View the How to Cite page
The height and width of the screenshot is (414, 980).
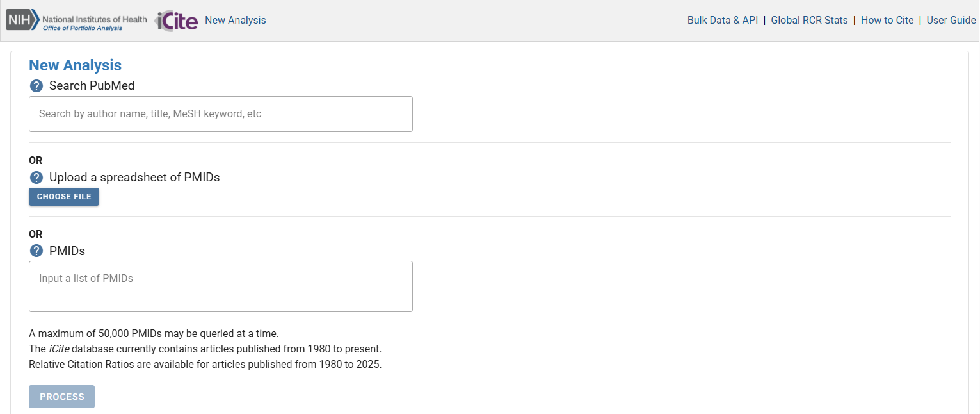point(887,20)
